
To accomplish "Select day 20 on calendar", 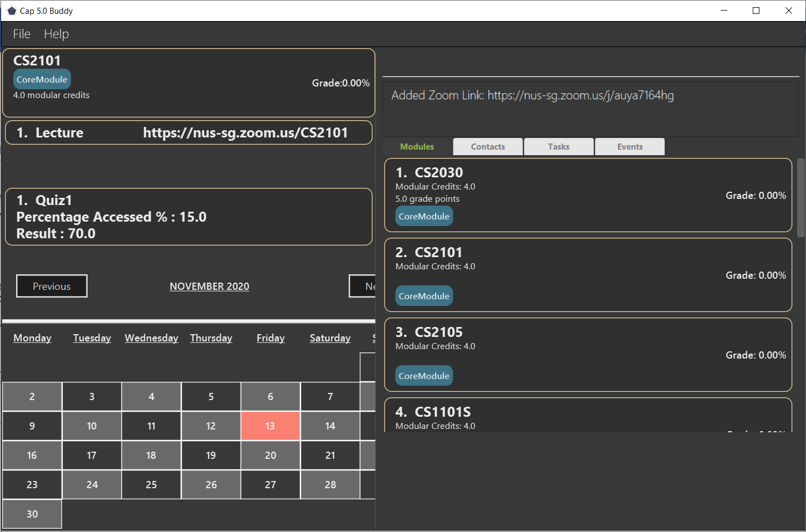I will (x=271, y=455).
